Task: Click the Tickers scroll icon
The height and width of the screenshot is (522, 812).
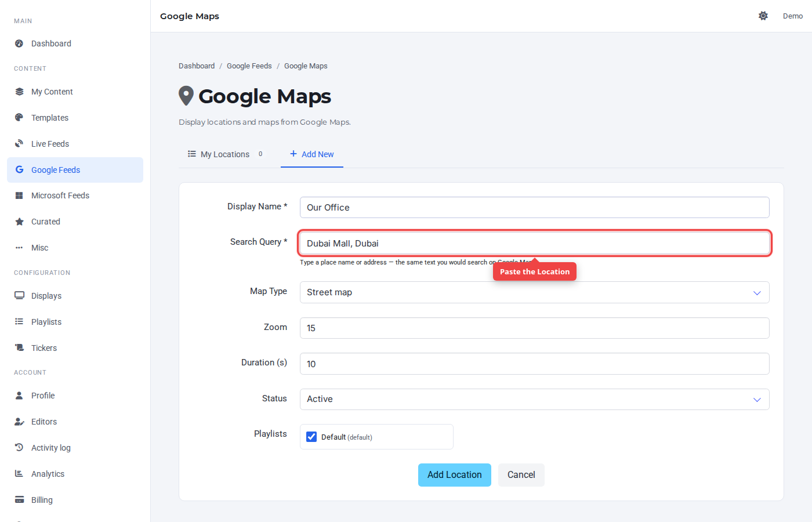Action: pos(19,348)
